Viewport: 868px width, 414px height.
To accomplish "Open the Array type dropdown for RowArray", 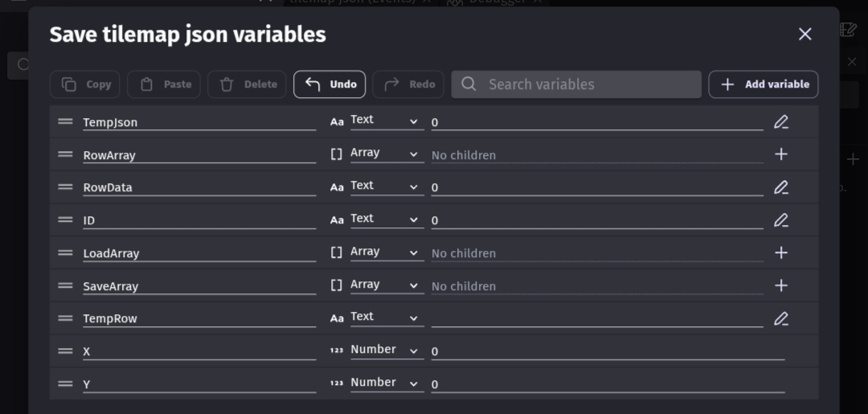I will pos(386,154).
